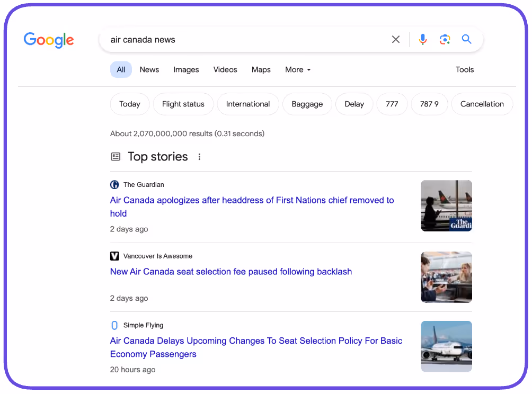Viewport: 532px width, 394px height.
Task: Click 2 days ago under Vancouver story
Action: click(129, 298)
